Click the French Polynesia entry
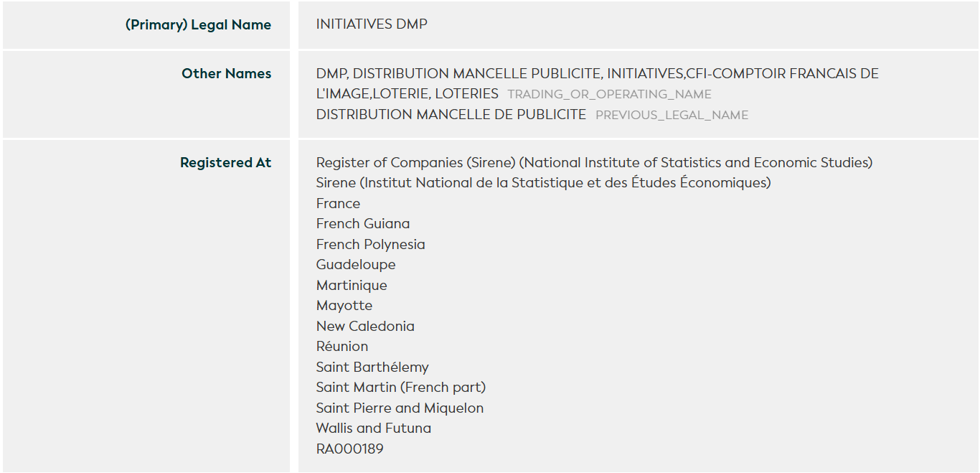The height and width of the screenshot is (473, 980). click(370, 244)
